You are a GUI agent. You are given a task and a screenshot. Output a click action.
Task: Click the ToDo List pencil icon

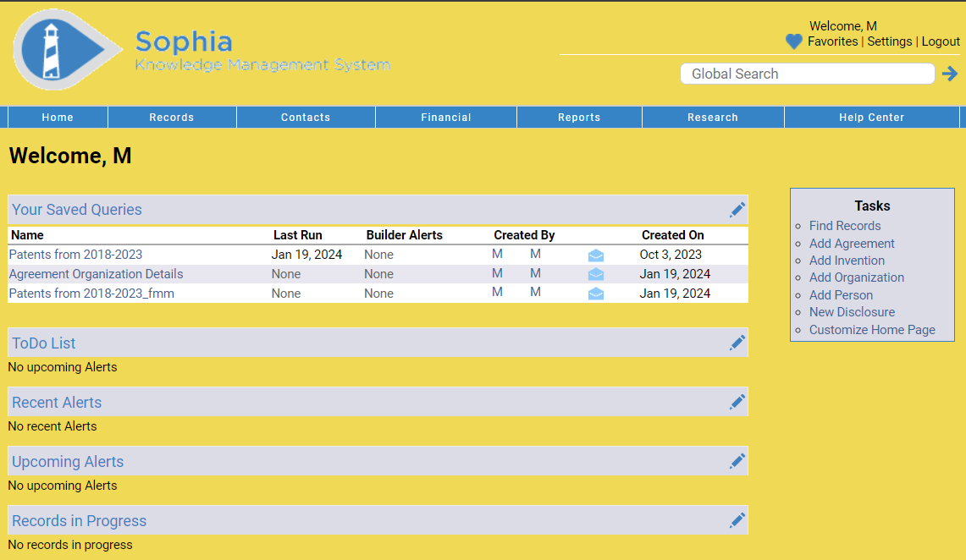click(737, 343)
